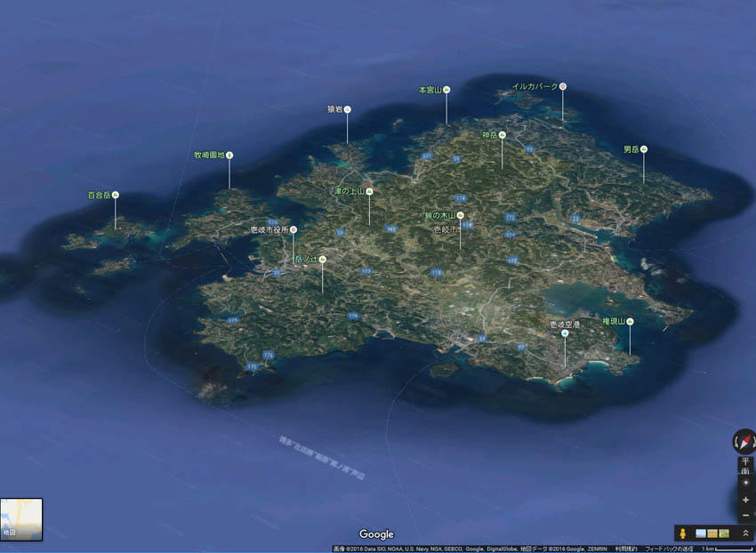756x553 pixels.
Task: Click the フィードバックの送信 feedback link
Action: point(669,549)
